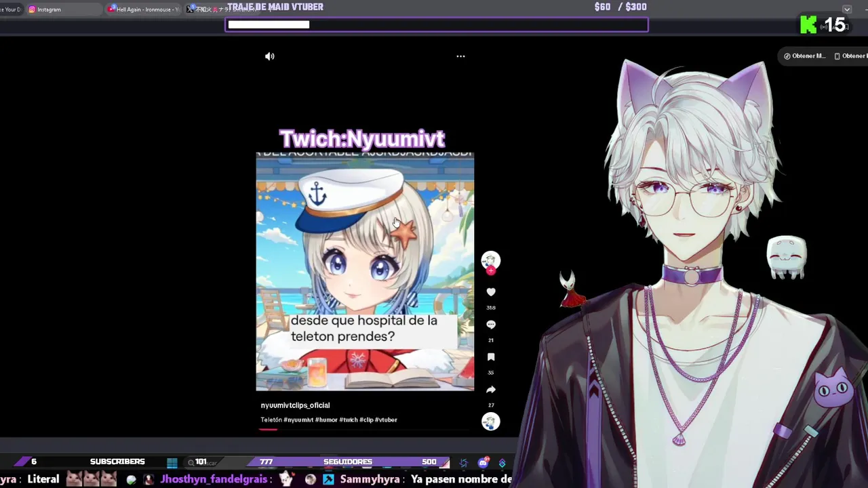868x488 pixels.
Task: Open the #humor hashtag
Action: pyautogui.click(x=326, y=420)
